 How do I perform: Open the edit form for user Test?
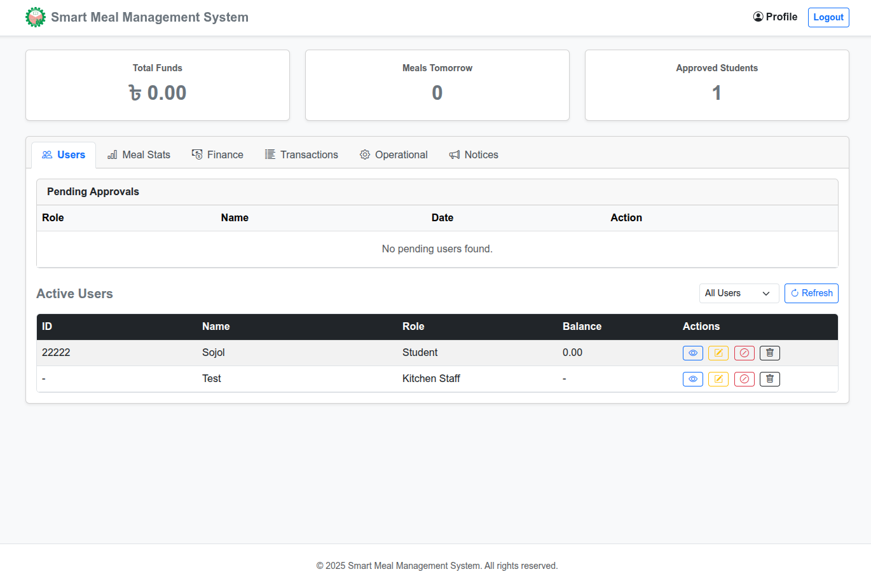click(x=718, y=379)
